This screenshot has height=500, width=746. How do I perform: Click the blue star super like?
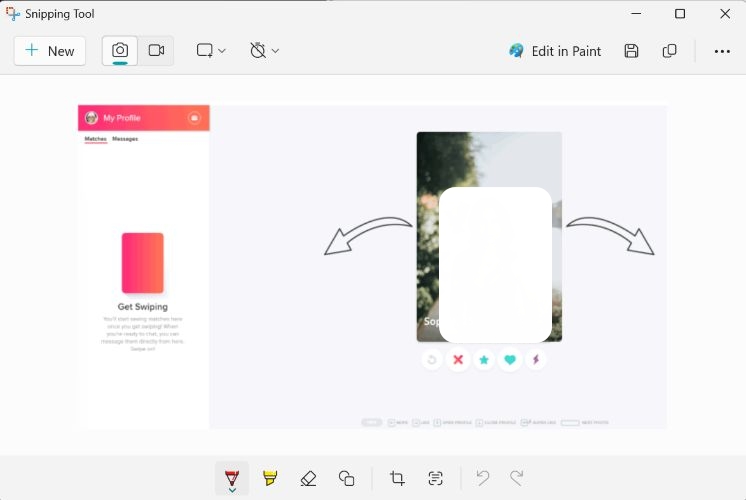(x=484, y=360)
